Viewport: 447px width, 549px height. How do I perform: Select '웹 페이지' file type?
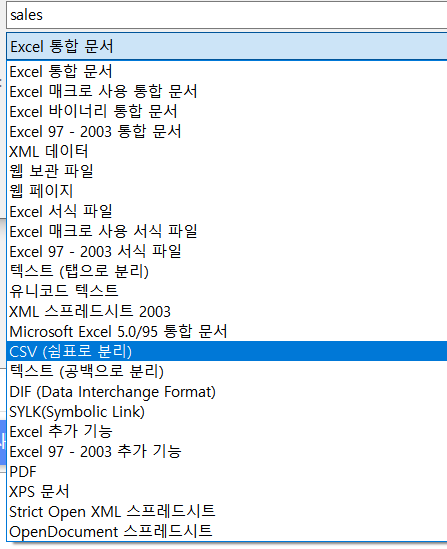click(226, 192)
